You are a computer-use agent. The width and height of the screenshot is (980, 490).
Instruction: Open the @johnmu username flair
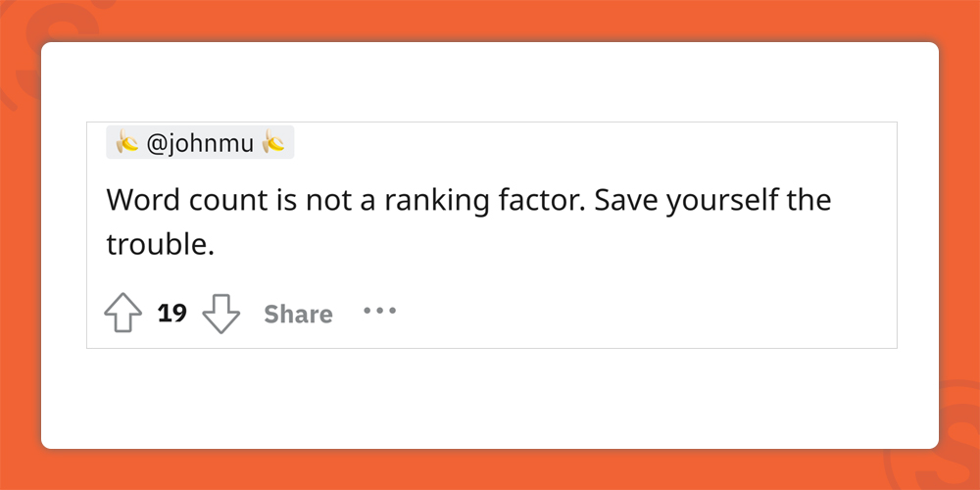(200, 144)
